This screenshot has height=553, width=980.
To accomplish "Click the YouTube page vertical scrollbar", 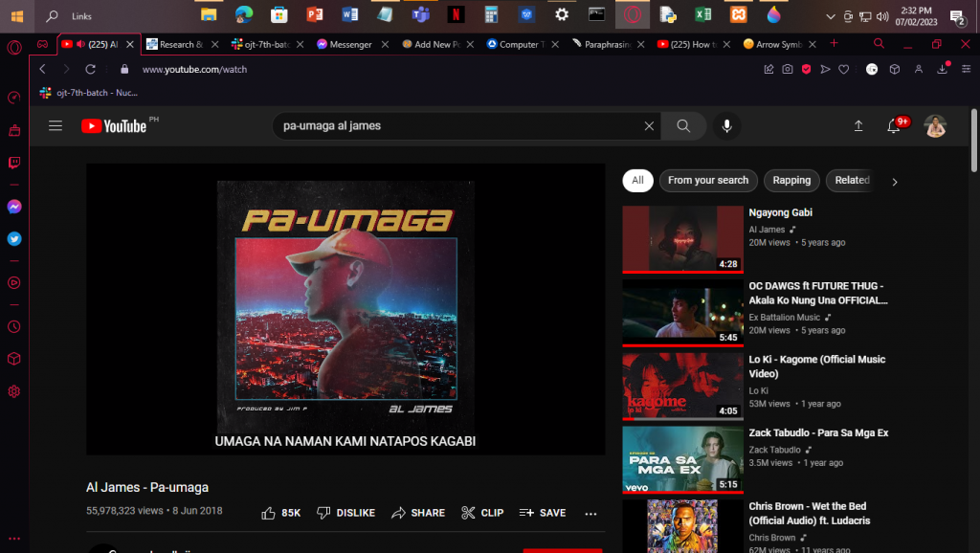I will pos(973,141).
